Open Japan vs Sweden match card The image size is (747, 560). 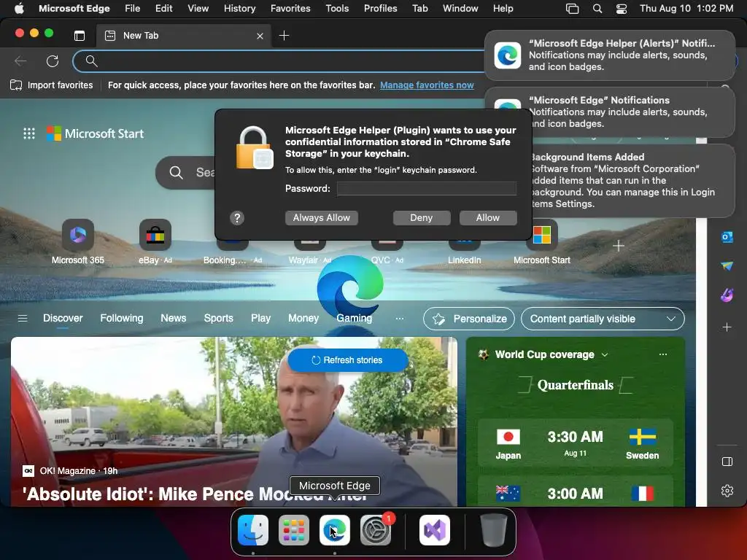point(576,443)
